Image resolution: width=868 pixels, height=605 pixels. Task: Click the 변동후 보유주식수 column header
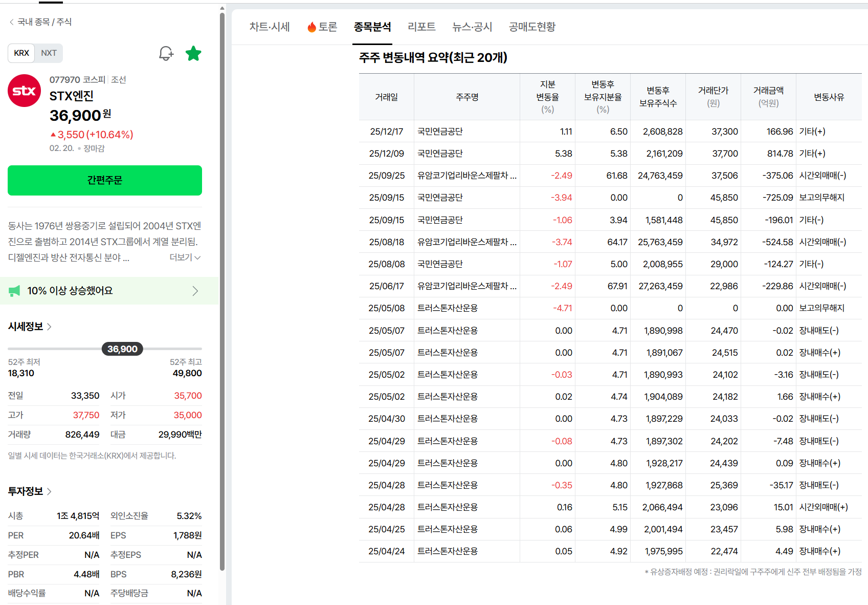pyautogui.click(x=658, y=97)
